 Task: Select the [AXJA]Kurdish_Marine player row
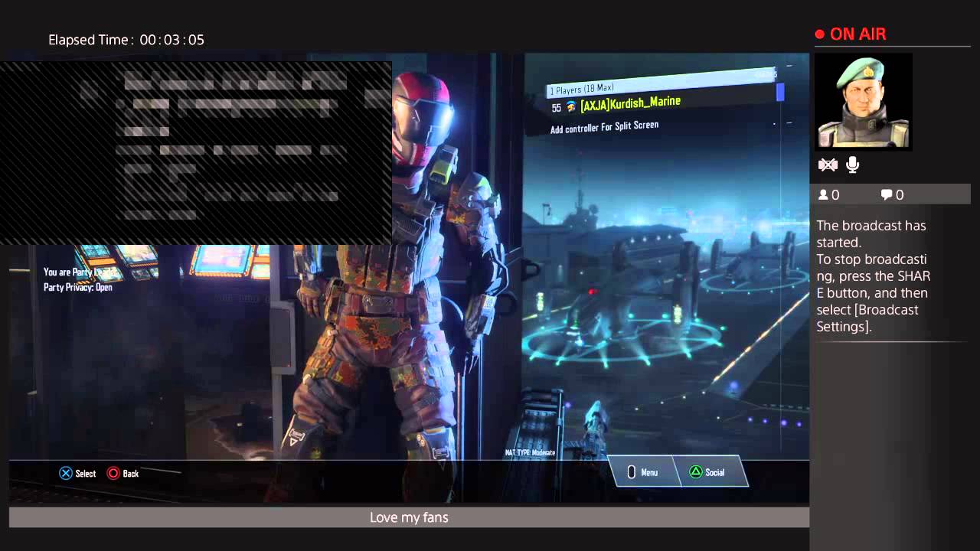coord(662,103)
